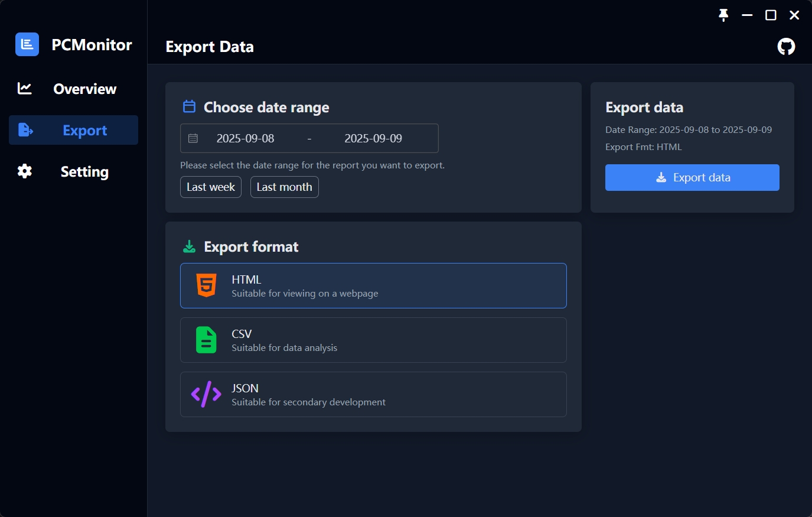Click the PCMonitor app title text
The width and height of the screenshot is (812, 517).
click(92, 45)
